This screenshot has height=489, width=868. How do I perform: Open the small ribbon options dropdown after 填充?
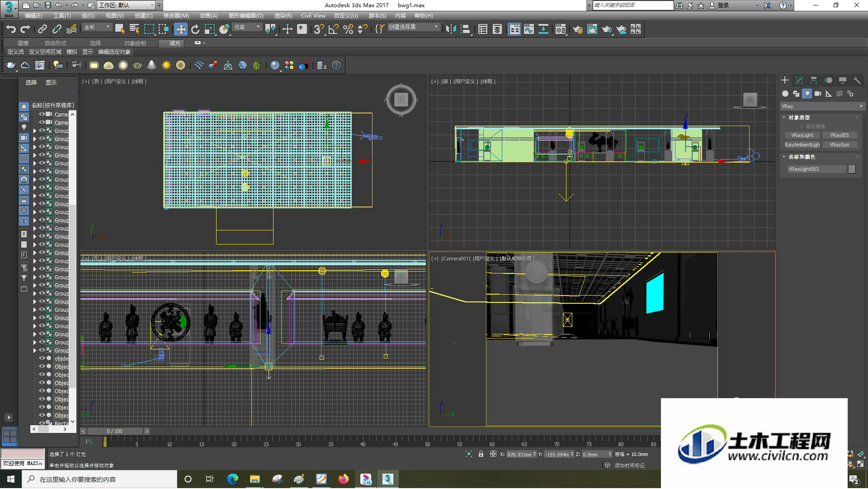pos(199,43)
